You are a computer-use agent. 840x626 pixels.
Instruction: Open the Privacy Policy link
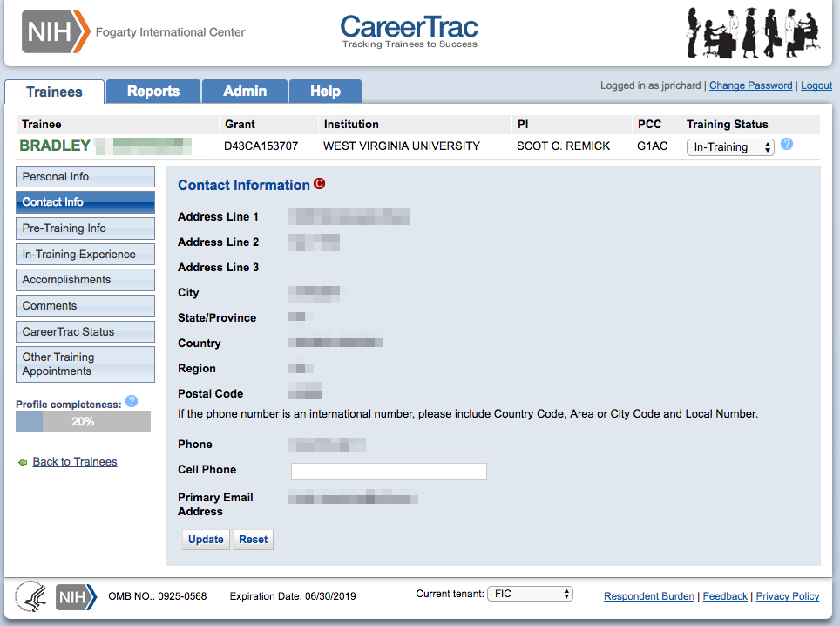(788, 596)
